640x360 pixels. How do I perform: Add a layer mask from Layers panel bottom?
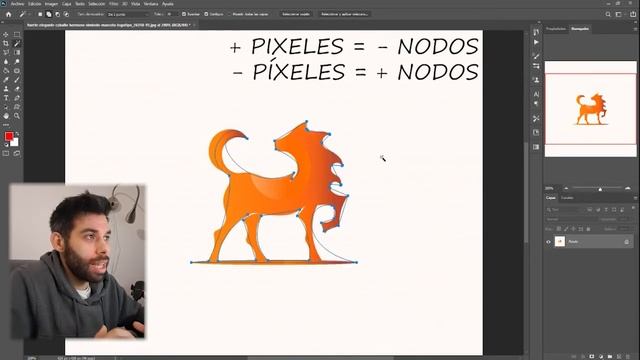click(x=591, y=357)
